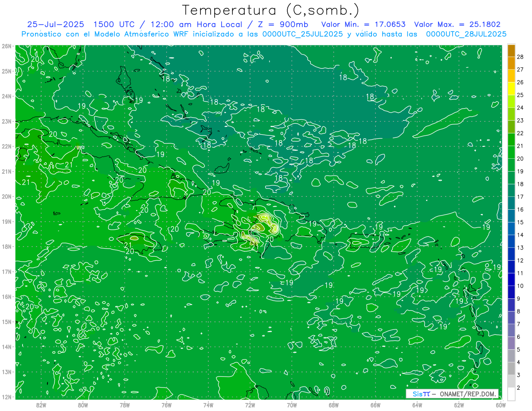The height and width of the screenshot is (411, 532).
Task: Click the '21N' latitude label
Action: pyautogui.click(x=7, y=171)
